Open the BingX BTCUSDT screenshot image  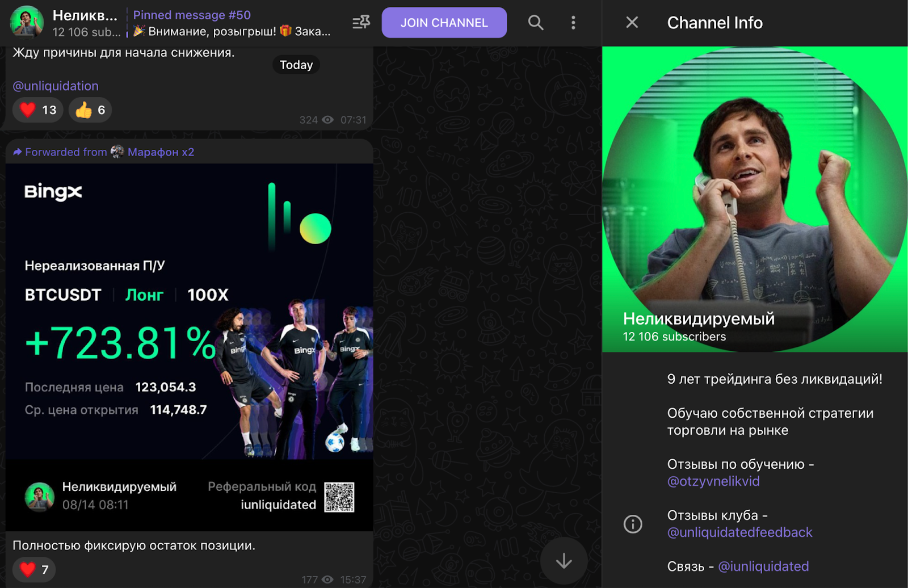[x=190, y=347]
